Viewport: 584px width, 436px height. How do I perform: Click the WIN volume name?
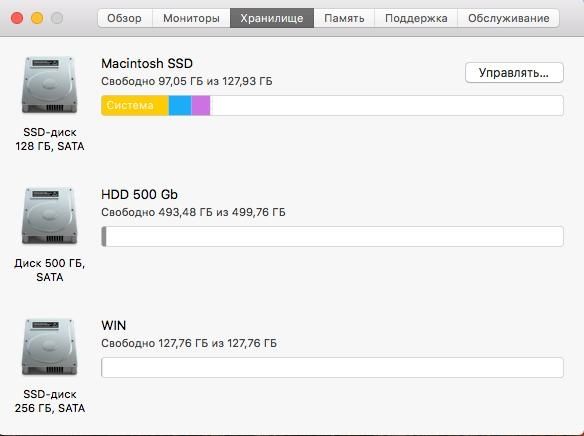(x=114, y=325)
